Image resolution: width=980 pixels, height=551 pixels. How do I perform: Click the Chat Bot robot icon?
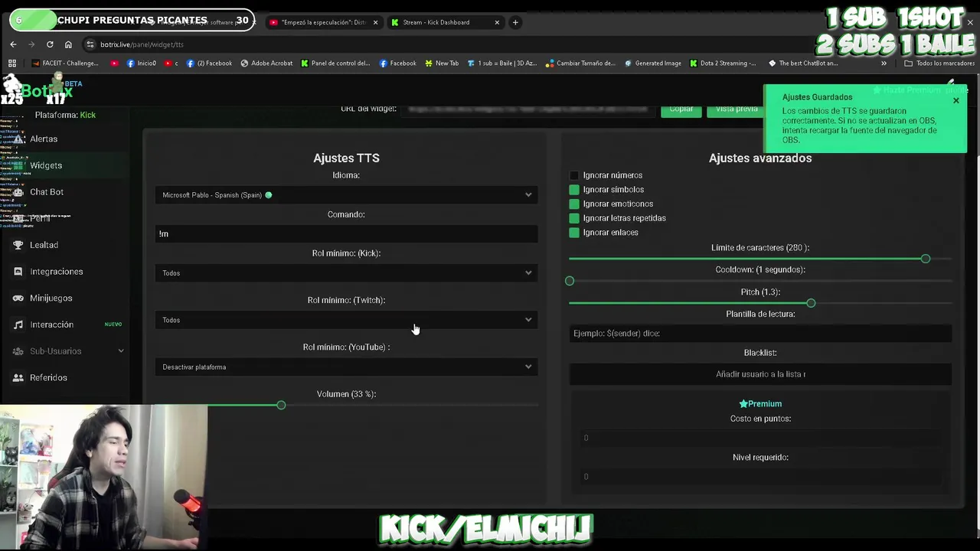[18, 192]
